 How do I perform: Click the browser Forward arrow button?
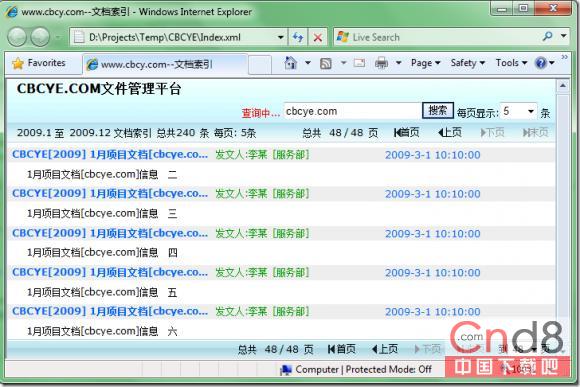40,37
